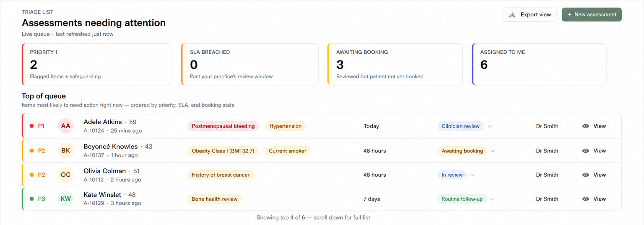Open the Routine follow-up status pill

462,199
